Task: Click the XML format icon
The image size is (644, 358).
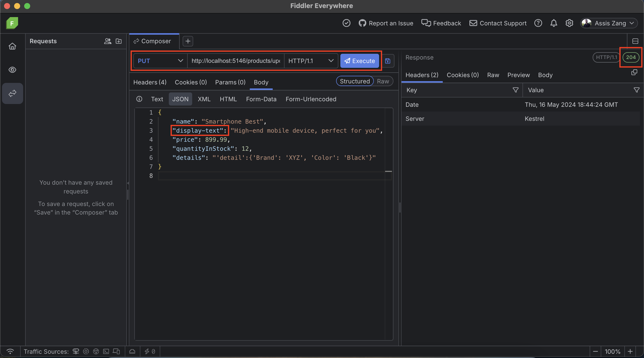Action: (x=204, y=98)
